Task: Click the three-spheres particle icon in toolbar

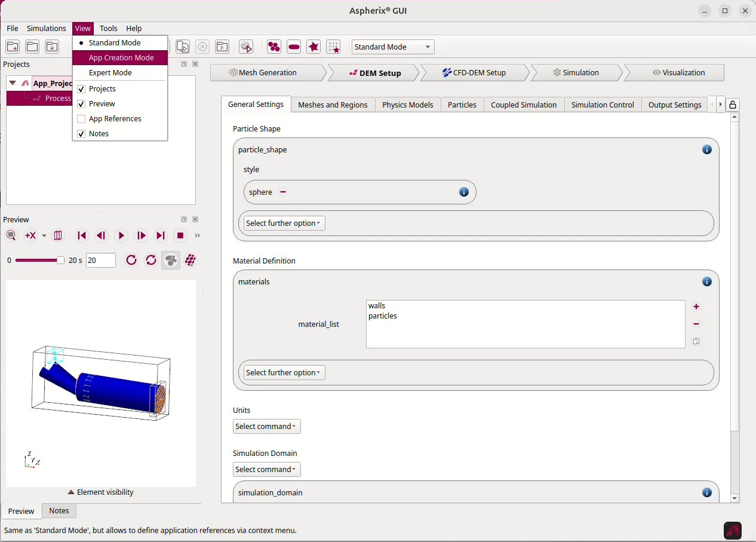Action: pyautogui.click(x=274, y=47)
